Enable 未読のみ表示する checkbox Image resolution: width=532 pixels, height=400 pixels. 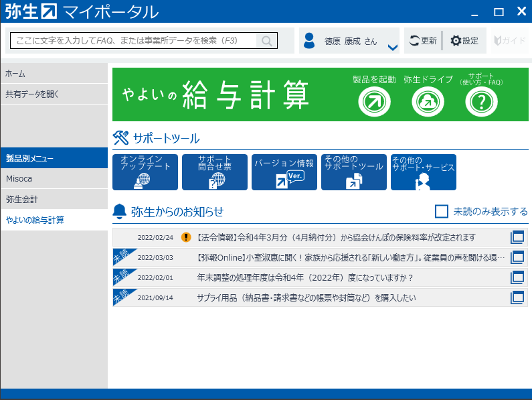point(442,211)
